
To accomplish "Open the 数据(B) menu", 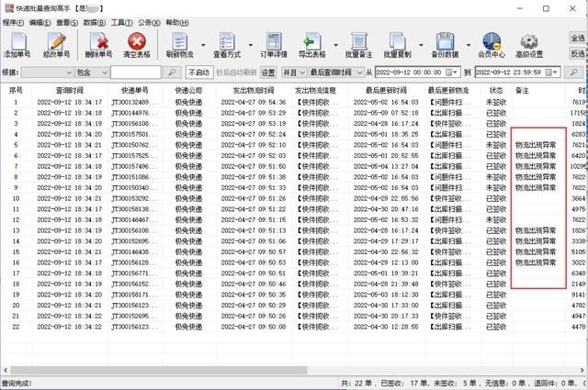I will pos(94,23).
